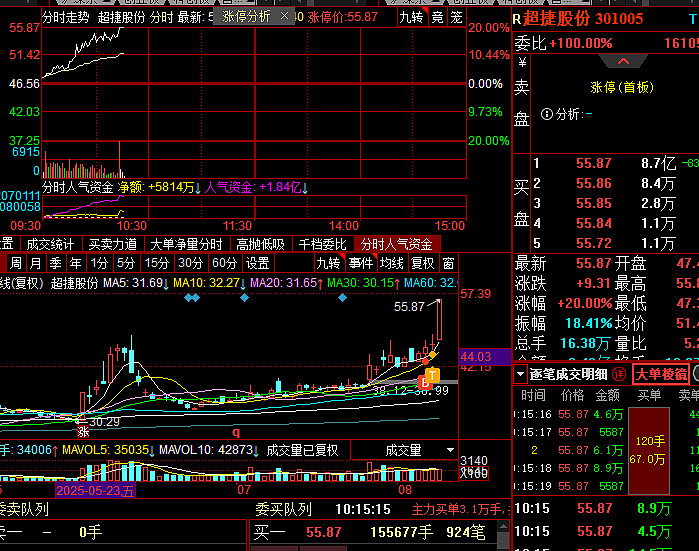Screen dimensions: 699x551
Task: Select buy level 1 price 55.87
Action: [x=593, y=163]
